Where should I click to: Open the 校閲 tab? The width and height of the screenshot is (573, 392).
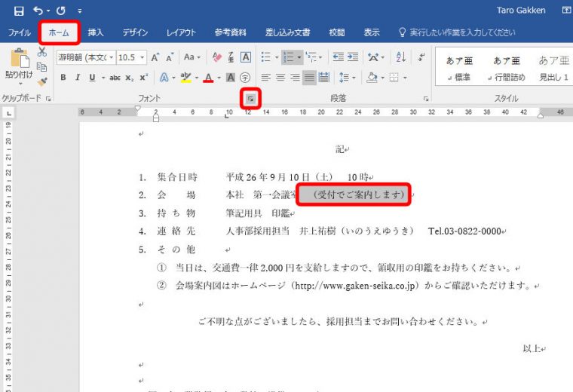[336, 32]
